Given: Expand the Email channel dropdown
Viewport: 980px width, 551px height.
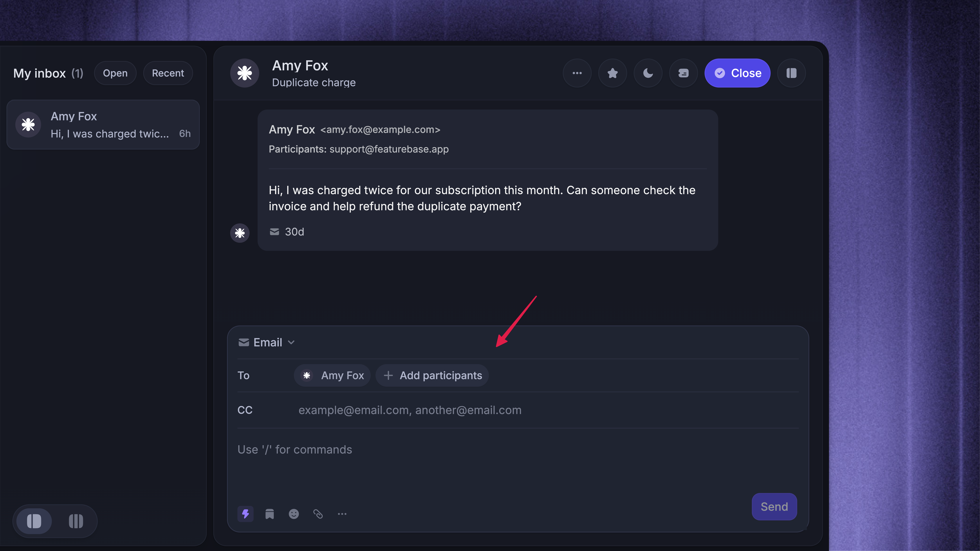Looking at the screenshot, I should point(266,342).
